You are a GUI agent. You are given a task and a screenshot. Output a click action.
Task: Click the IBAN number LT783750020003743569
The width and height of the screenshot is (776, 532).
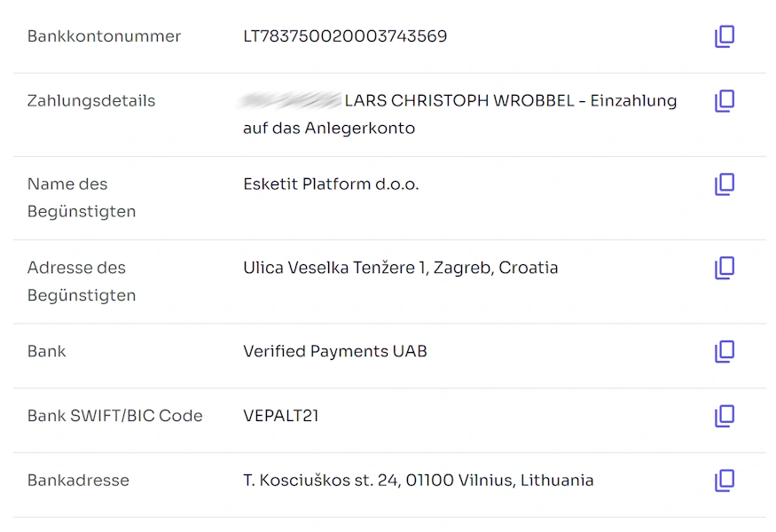coord(345,36)
